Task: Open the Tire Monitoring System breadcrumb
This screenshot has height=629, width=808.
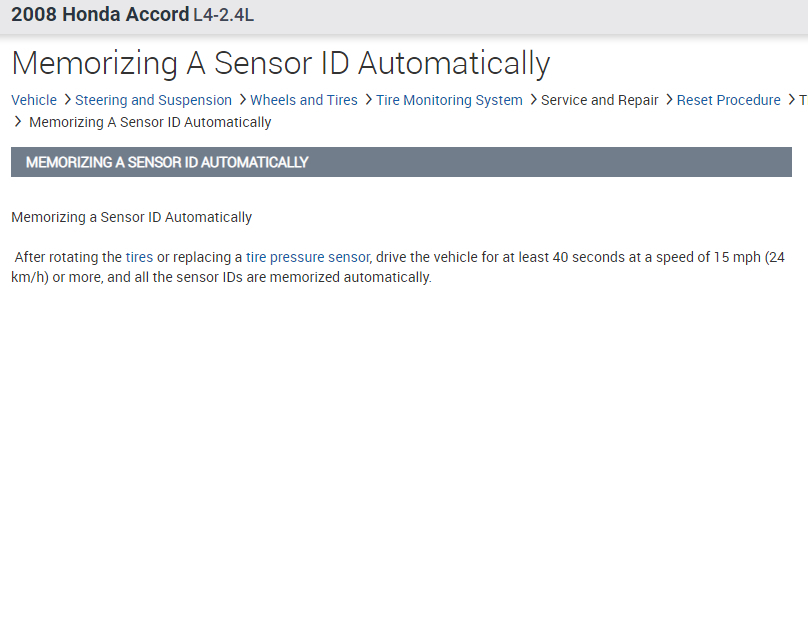Action: [449, 100]
